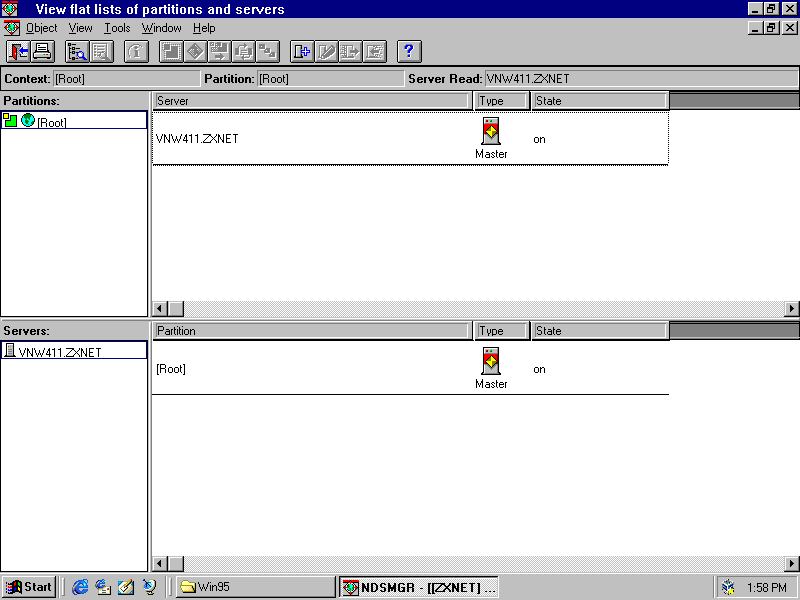
Task: Click State column header in the Partitions pane
Action: tap(600, 101)
